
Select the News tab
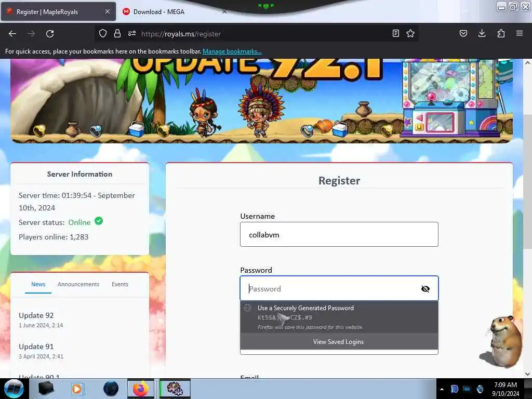pyautogui.click(x=38, y=284)
